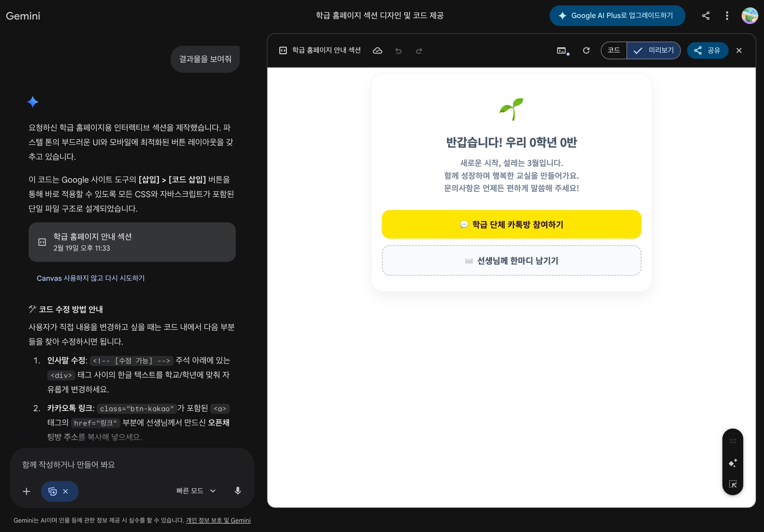Image resolution: width=764 pixels, height=532 pixels.
Task: Open the console panel icon
Action: coord(562,51)
